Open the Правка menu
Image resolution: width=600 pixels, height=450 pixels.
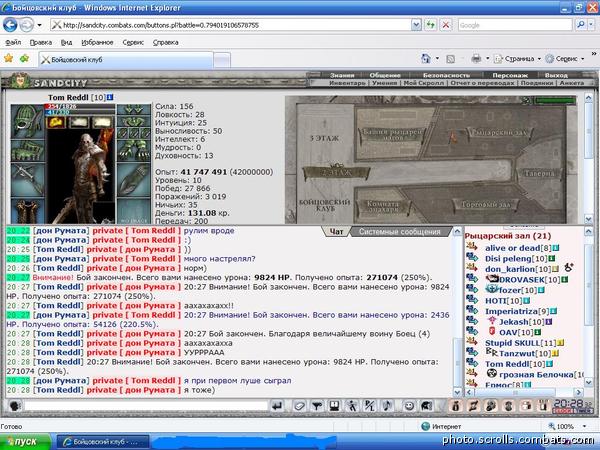(41, 42)
